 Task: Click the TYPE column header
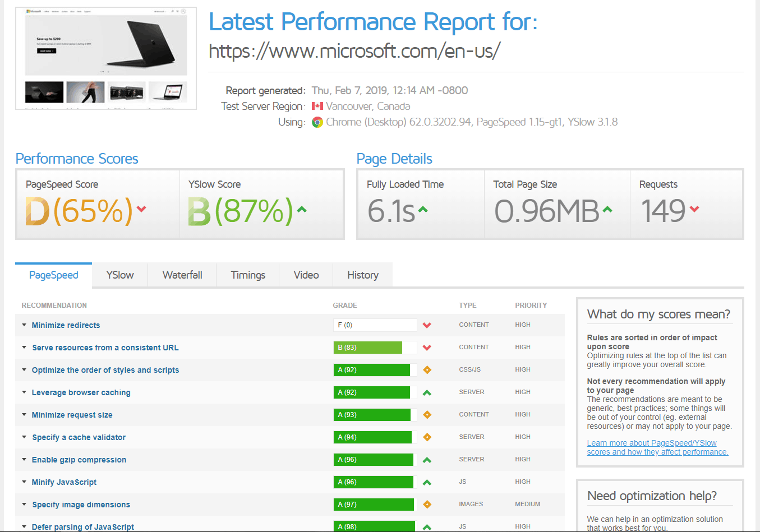pos(468,306)
